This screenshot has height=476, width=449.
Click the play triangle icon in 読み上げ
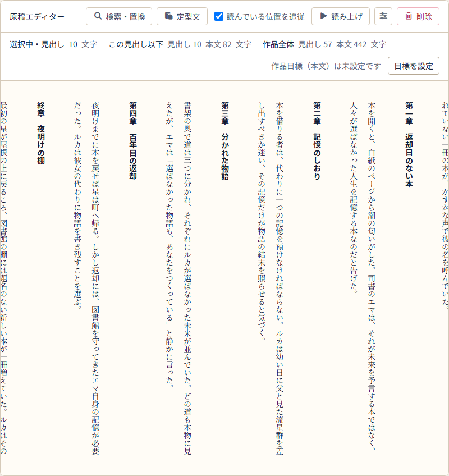tap(324, 16)
